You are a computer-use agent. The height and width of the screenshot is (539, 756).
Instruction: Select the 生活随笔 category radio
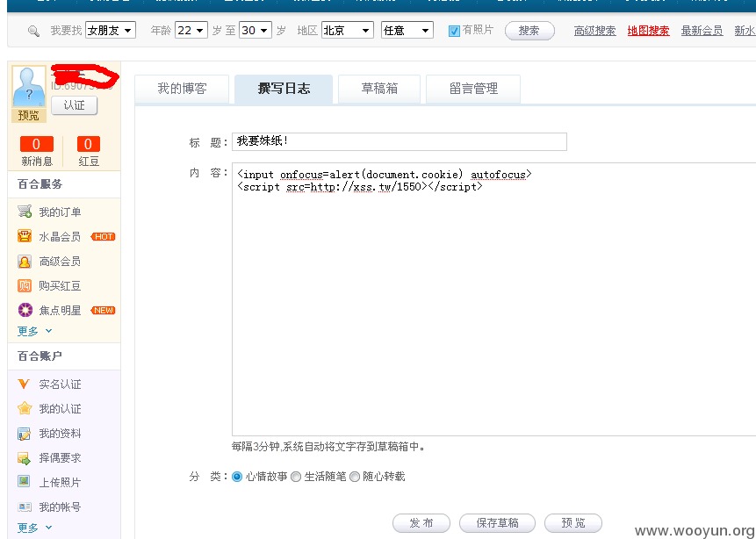coord(296,477)
